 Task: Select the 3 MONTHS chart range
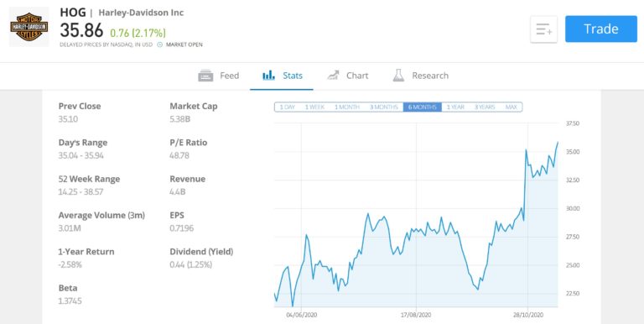pos(383,107)
